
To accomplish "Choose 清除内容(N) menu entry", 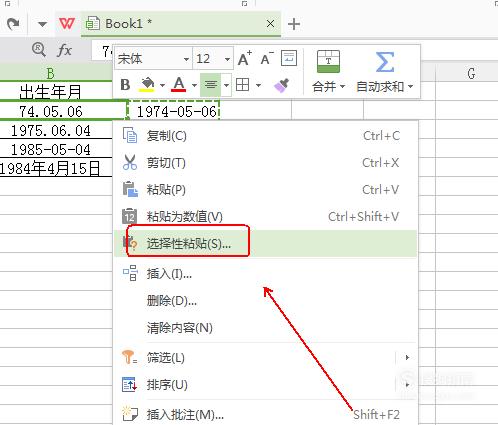I will coord(265,328).
